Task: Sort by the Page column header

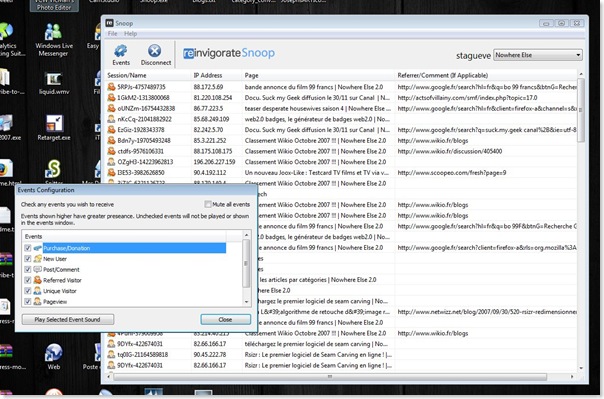Action: (x=319, y=75)
